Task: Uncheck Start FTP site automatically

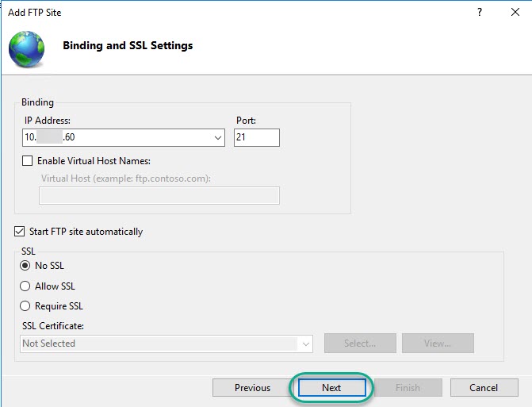Action: point(19,231)
